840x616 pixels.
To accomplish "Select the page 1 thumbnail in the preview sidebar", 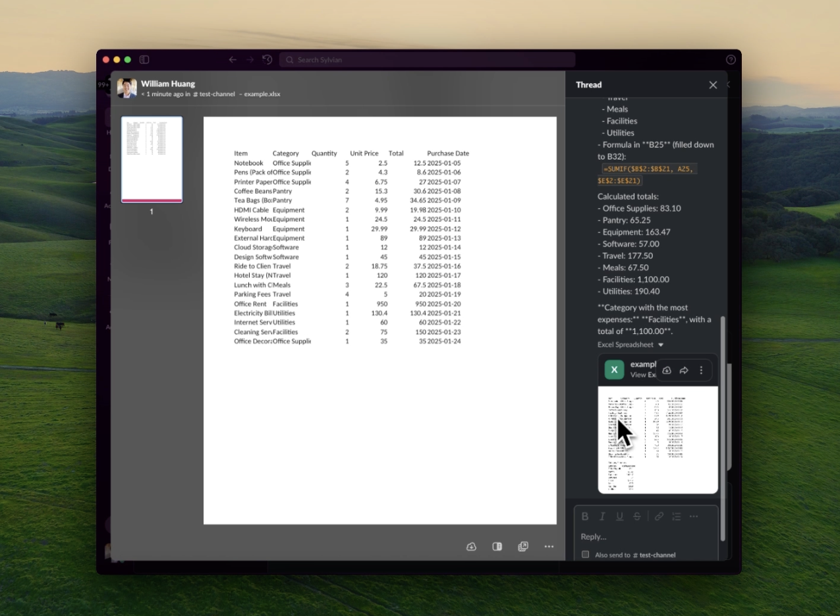I will (151, 159).
